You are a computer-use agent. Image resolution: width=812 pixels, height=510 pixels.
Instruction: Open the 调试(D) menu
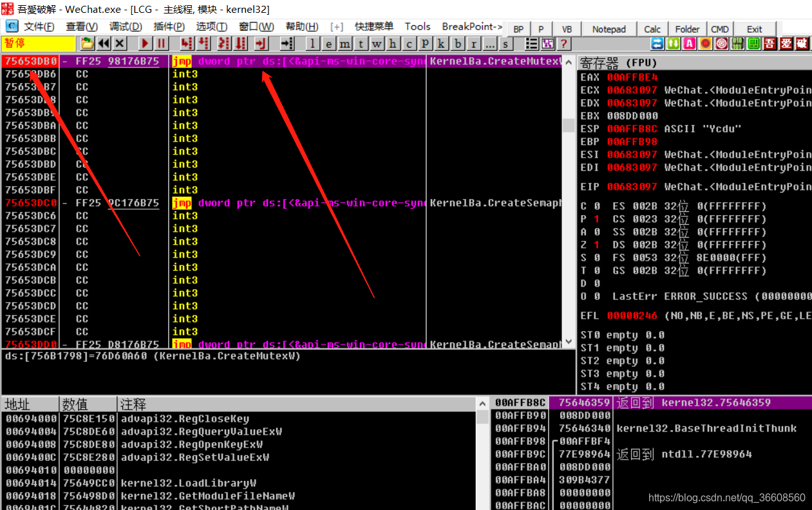tap(126, 26)
